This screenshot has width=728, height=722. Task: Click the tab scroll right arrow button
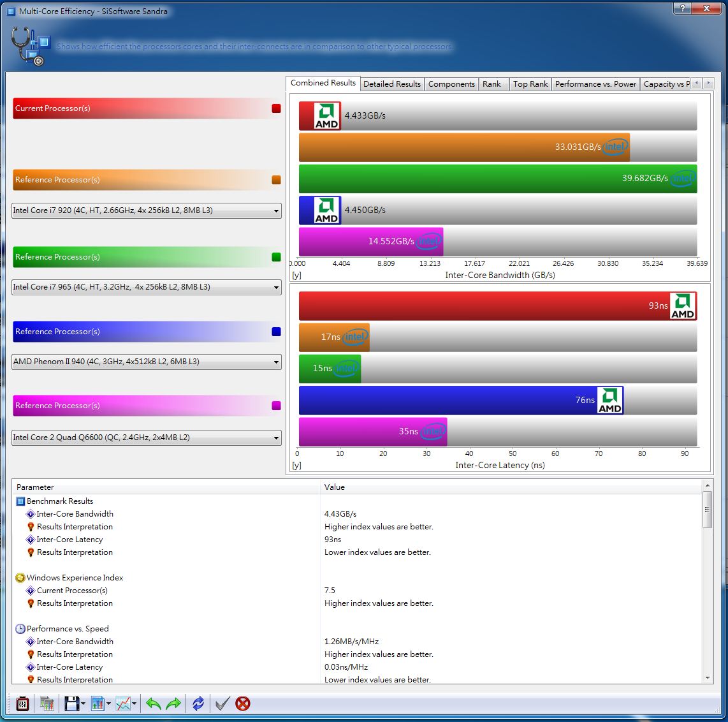point(708,84)
